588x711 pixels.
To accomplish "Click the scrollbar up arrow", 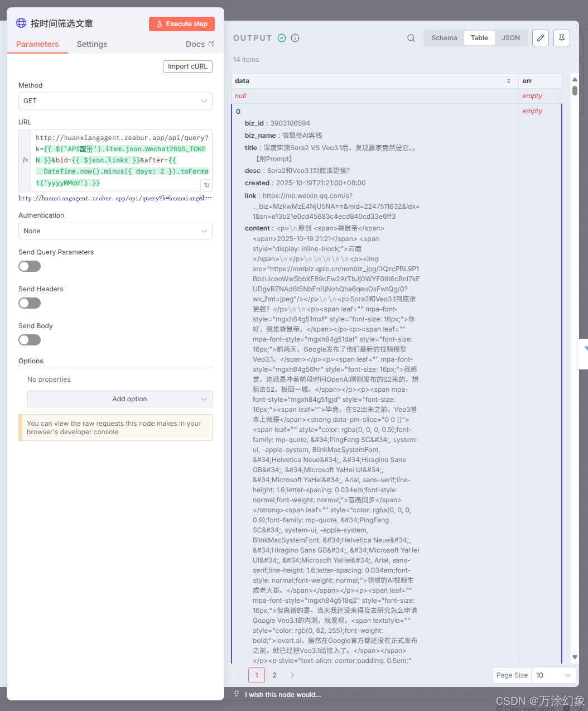I will 575,79.
